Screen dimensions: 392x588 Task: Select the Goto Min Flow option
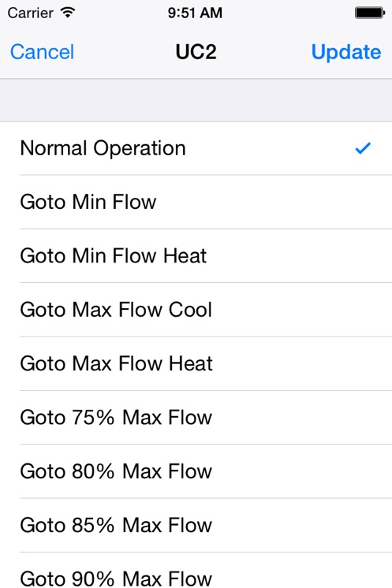pyautogui.click(x=196, y=202)
